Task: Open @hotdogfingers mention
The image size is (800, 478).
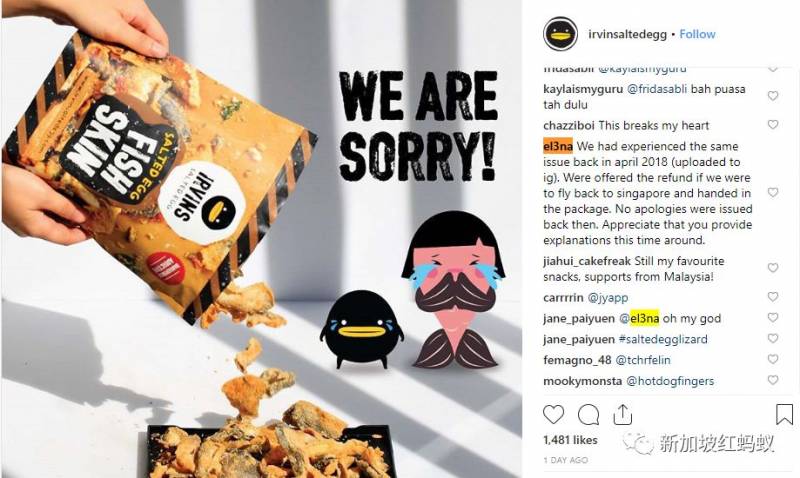Action: (x=670, y=381)
